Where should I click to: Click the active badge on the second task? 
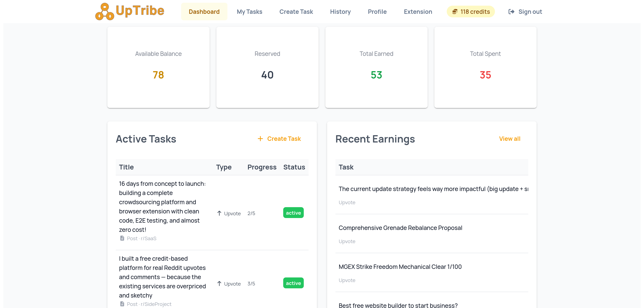(293, 283)
